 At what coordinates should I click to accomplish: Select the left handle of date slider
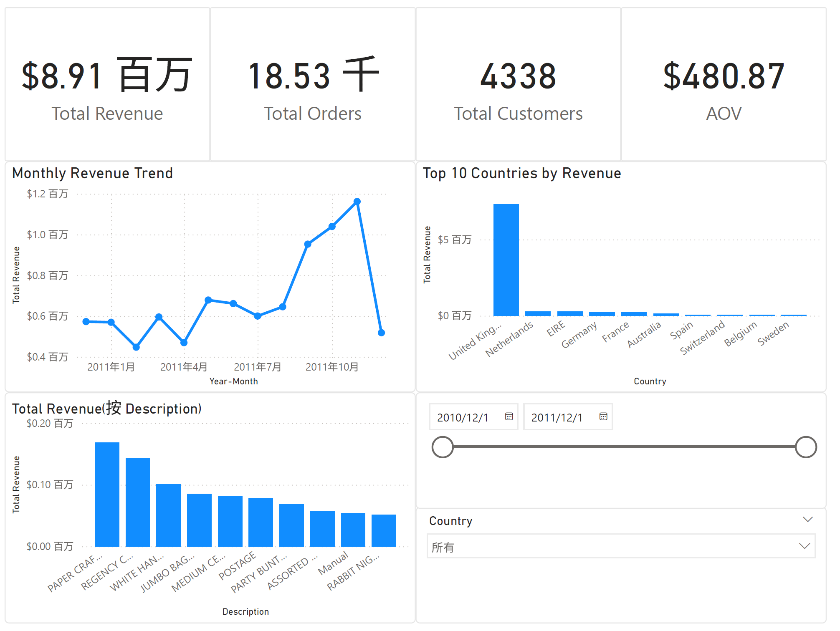point(443,447)
